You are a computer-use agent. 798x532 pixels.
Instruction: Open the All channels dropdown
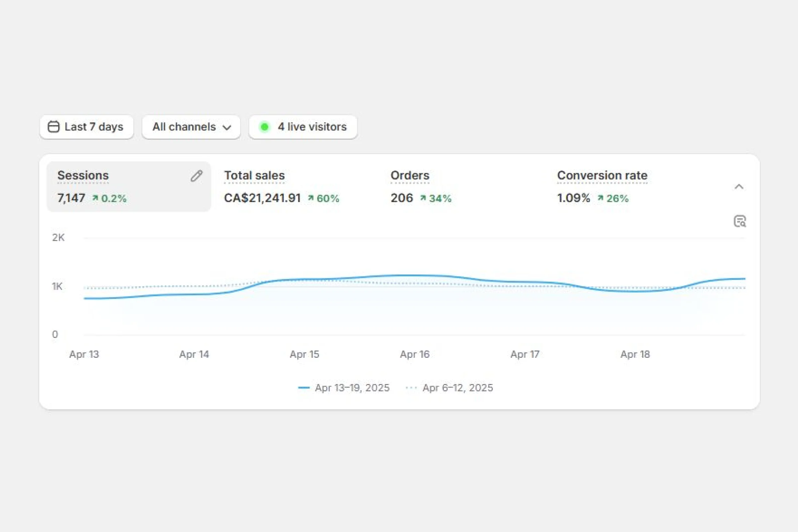click(192, 127)
